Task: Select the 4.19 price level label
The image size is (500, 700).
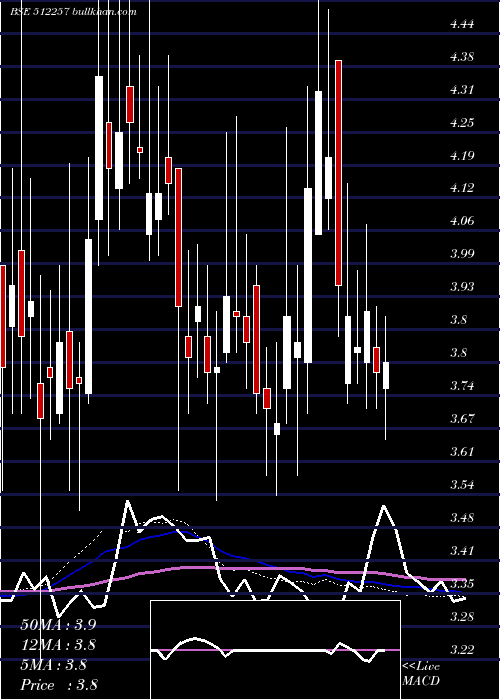Action: click(x=462, y=156)
